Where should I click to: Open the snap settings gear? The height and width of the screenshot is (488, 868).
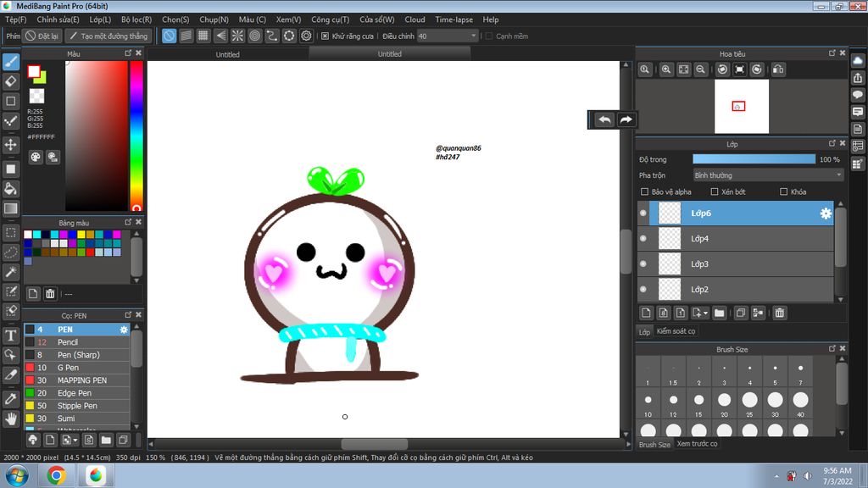306,36
